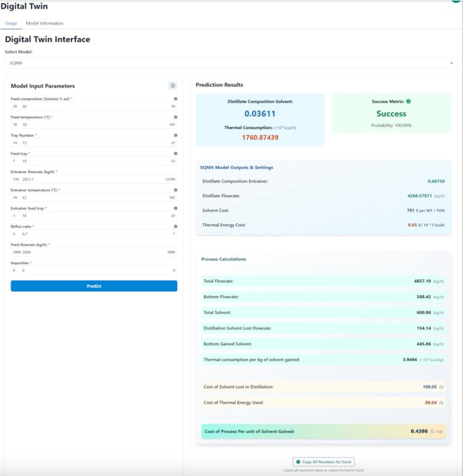
Task: Click info icon beside Feed composition
Action: pyautogui.click(x=175, y=99)
